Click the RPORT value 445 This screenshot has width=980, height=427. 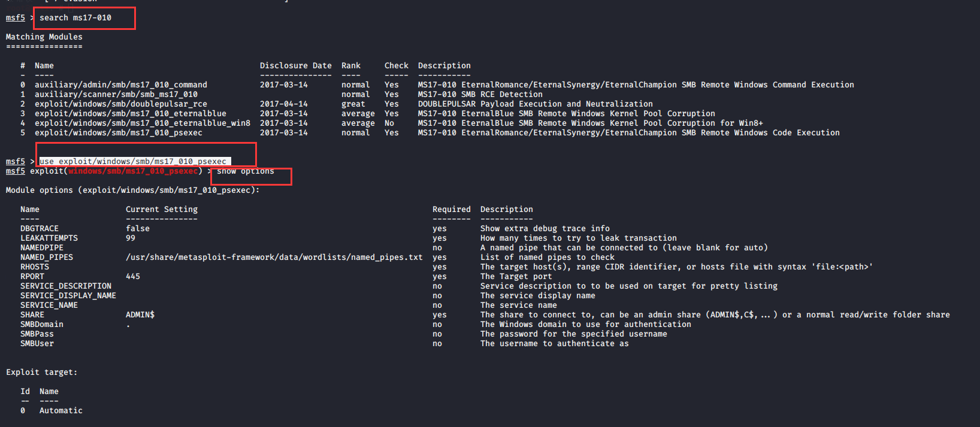pos(133,277)
